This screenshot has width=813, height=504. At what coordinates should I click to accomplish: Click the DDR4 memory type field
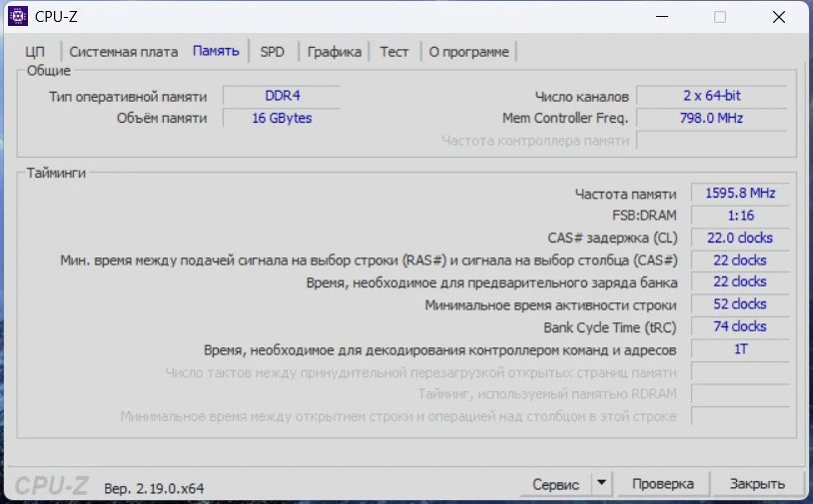(281, 97)
